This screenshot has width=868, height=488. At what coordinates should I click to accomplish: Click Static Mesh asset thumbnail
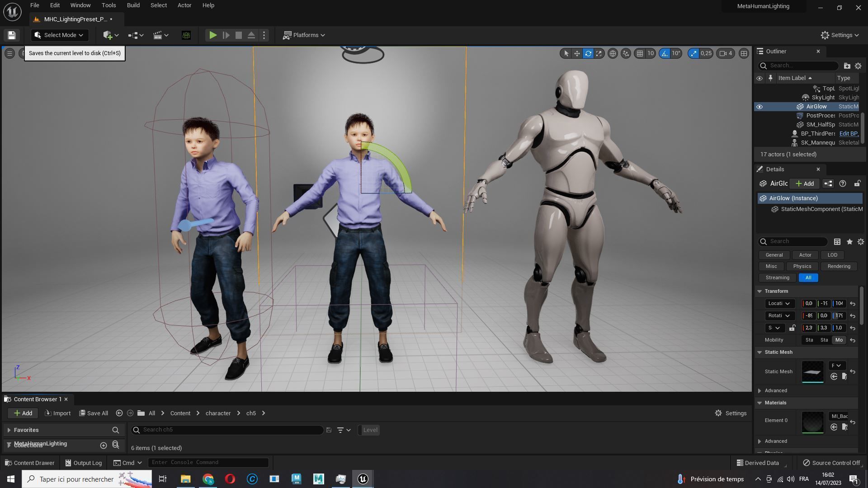click(812, 371)
